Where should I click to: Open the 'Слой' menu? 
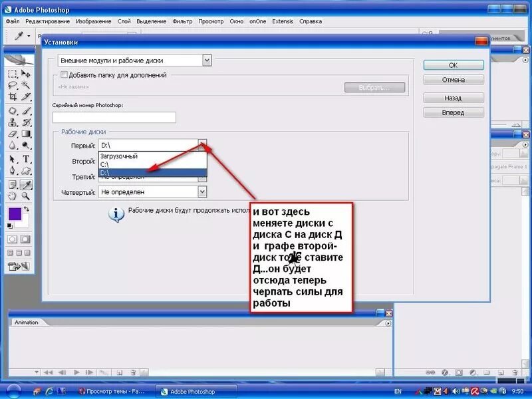(x=124, y=21)
